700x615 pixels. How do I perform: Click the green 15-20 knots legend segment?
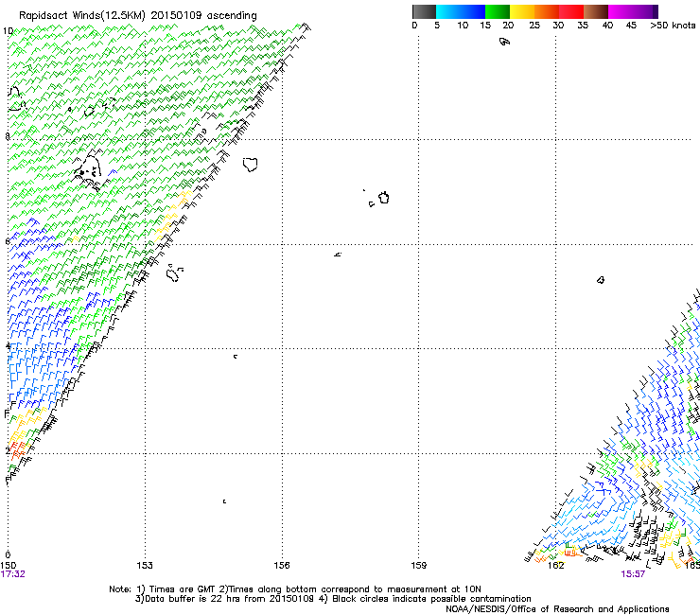click(498, 11)
